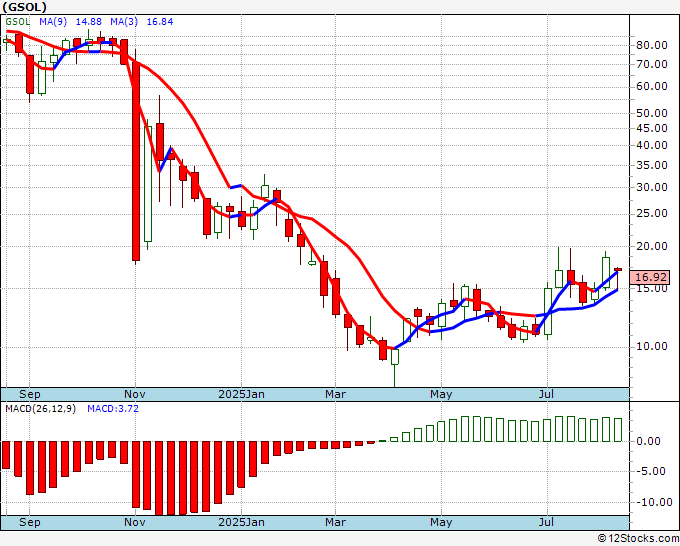Select the MACD:3.72 value label
The width and height of the screenshot is (680, 546).
click(x=113, y=409)
